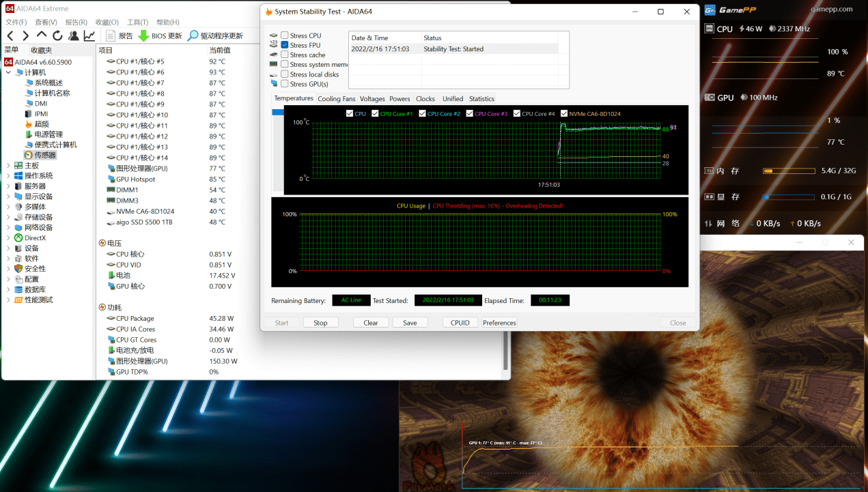Switch to the Voltages tab
868x492 pixels.
tap(372, 98)
